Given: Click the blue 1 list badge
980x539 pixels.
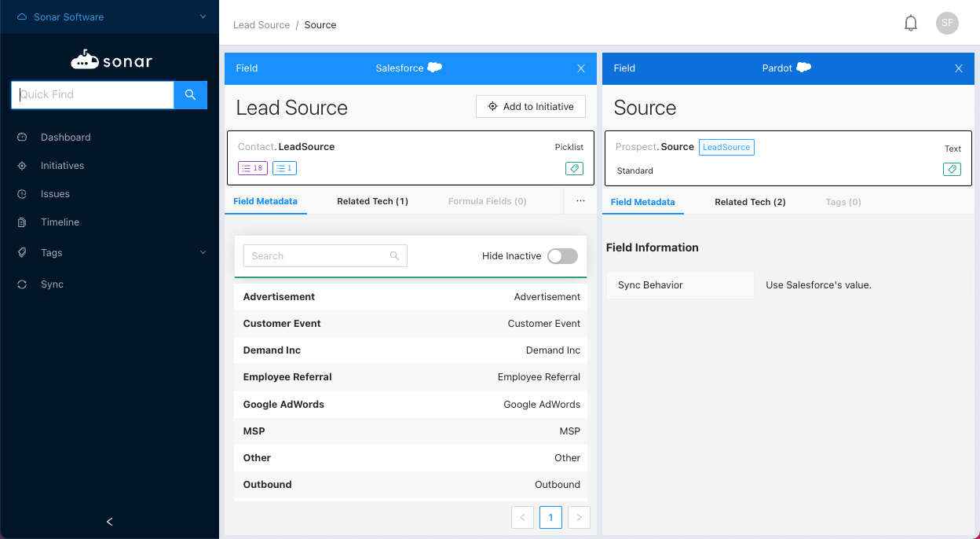Looking at the screenshot, I should tap(284, 168).
